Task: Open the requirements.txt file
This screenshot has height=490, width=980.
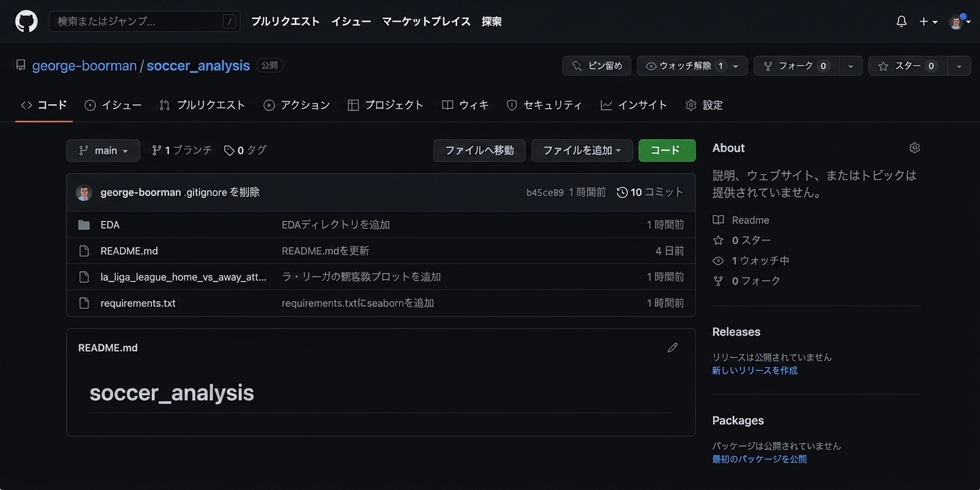Action: tap(138, 304)
